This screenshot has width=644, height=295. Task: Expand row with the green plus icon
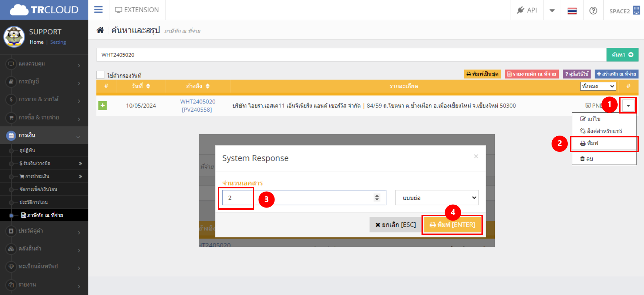(103, 106)
